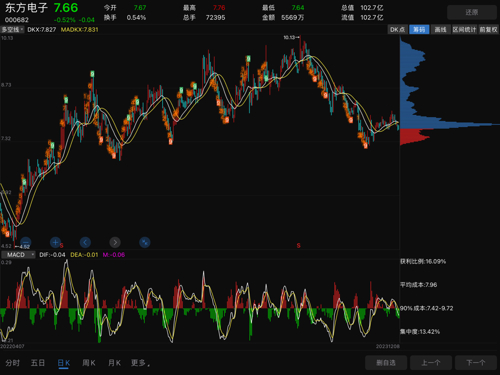
Task: Click the zoom-in plus icon on chart
Action: [x=55, y=242]
